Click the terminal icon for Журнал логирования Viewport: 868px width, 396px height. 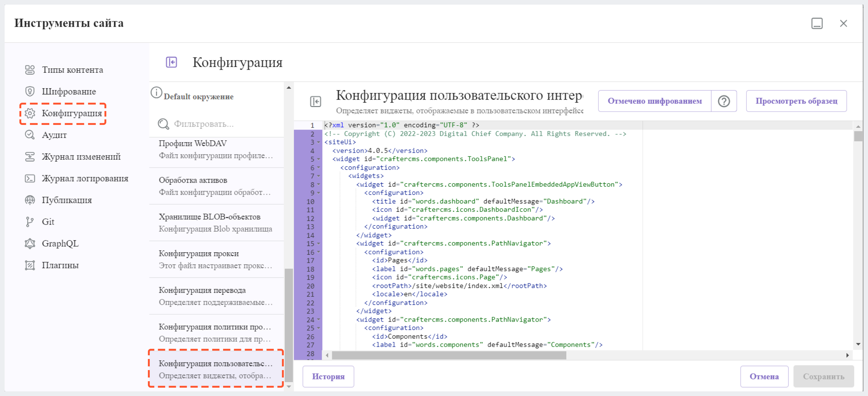coord(30,179)
